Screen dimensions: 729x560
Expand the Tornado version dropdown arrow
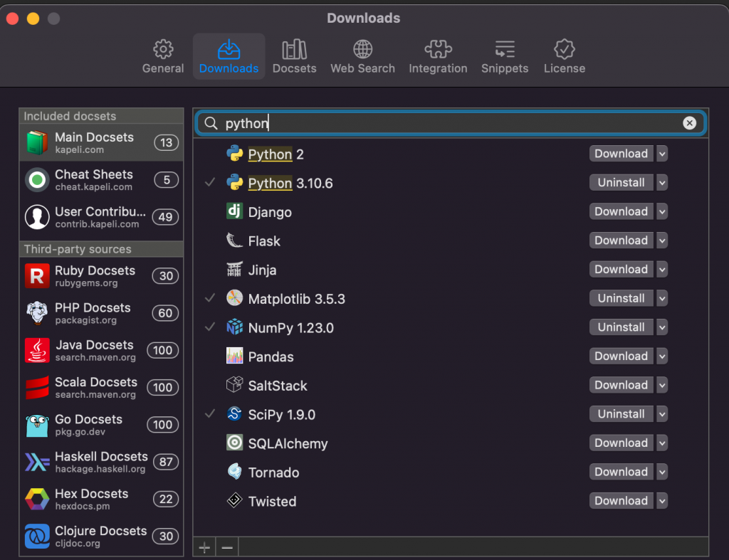[662, 472]
